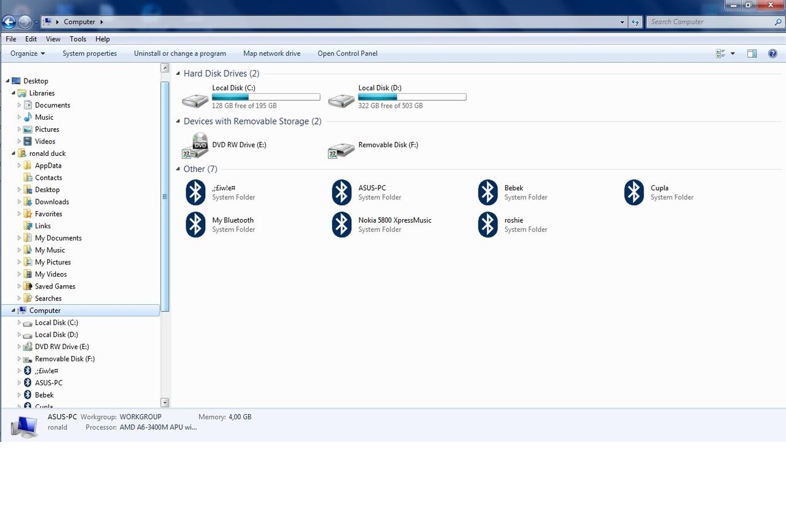786x532 pixels.
Task: Click System properties
Action: click(x=90, y=53)
